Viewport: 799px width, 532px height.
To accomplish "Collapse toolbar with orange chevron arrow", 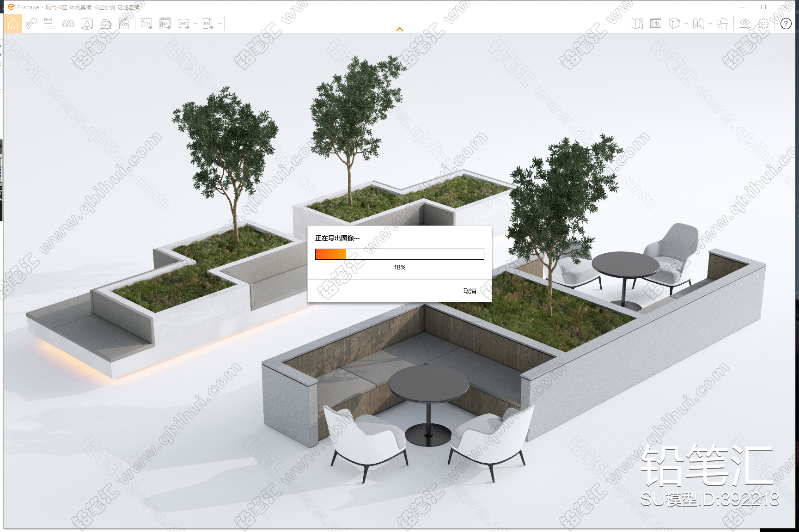I will (x=400, y=29).
